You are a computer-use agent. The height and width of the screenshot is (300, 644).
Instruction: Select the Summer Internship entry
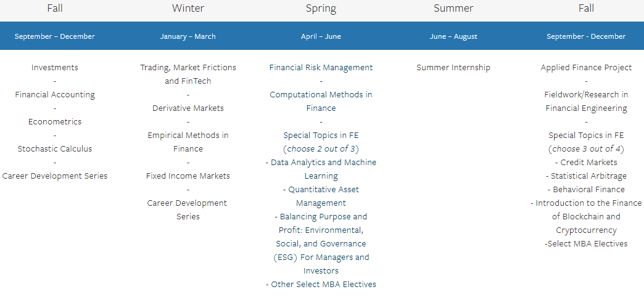[453, 67]
